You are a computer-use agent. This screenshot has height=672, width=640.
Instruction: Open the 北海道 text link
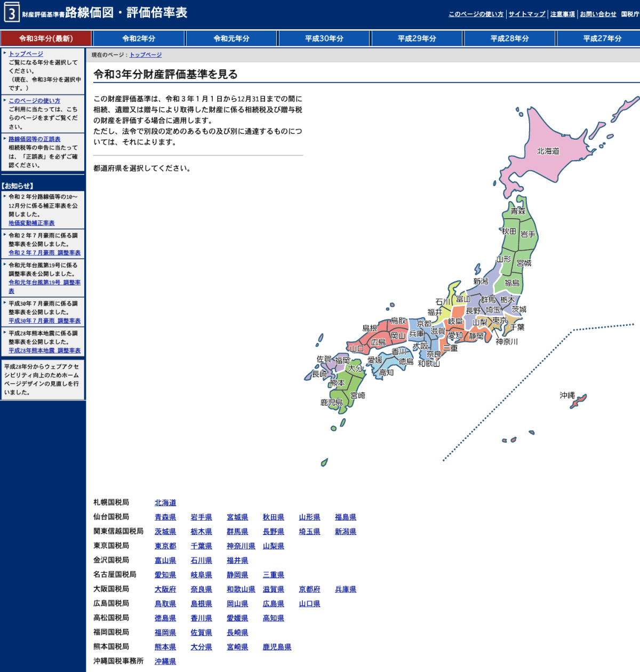click(x=165, y=503)
